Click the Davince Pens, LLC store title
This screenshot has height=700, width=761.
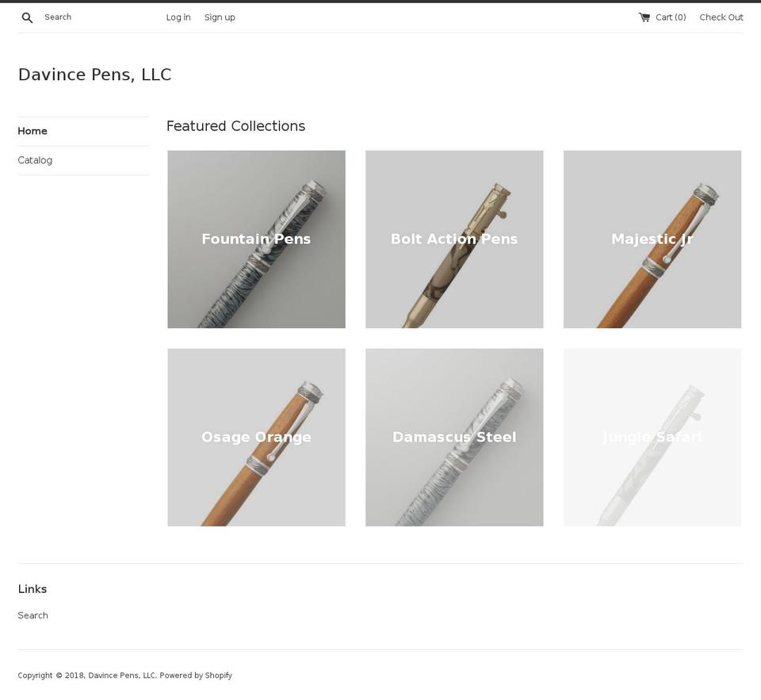tap(94, 75)
